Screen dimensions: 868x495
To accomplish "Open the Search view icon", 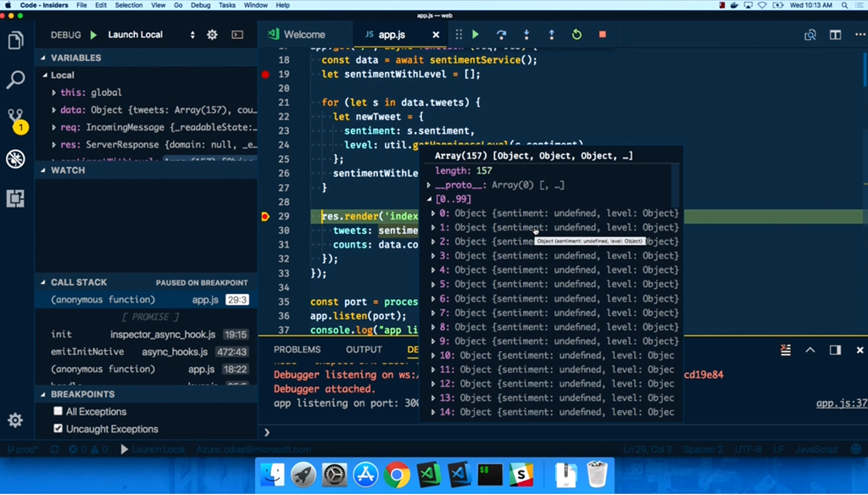I will coord(15,81).
